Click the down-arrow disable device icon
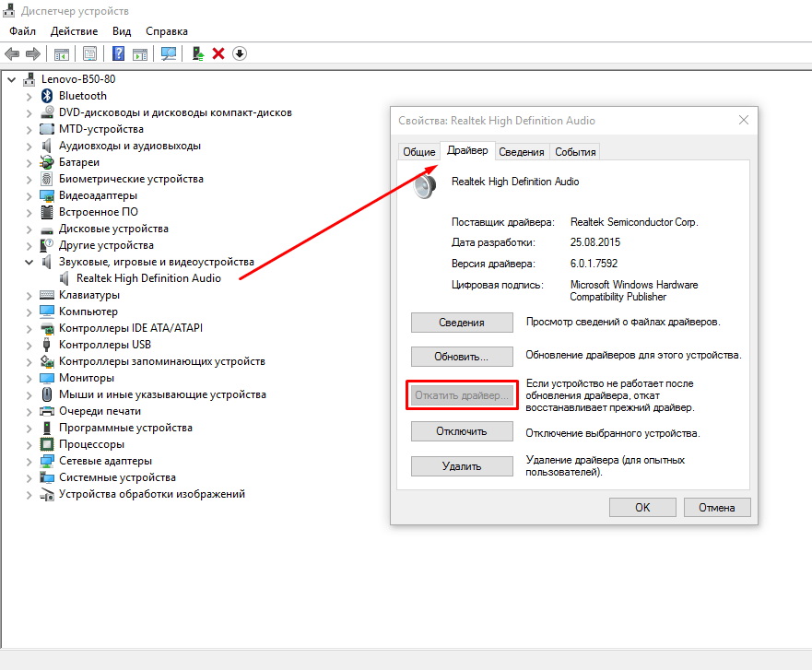The width and height of the screenshot is (812, 670). (240, 53)
